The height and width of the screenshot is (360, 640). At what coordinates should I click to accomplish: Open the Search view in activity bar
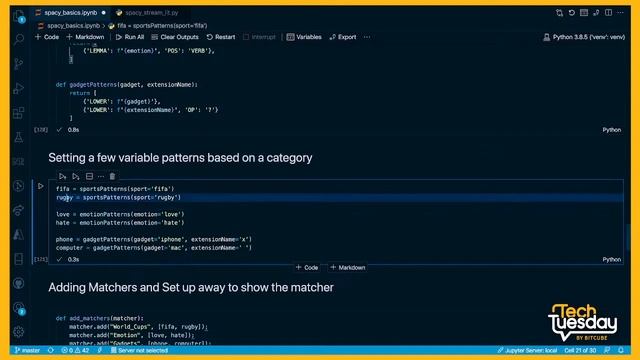(19, 40)
